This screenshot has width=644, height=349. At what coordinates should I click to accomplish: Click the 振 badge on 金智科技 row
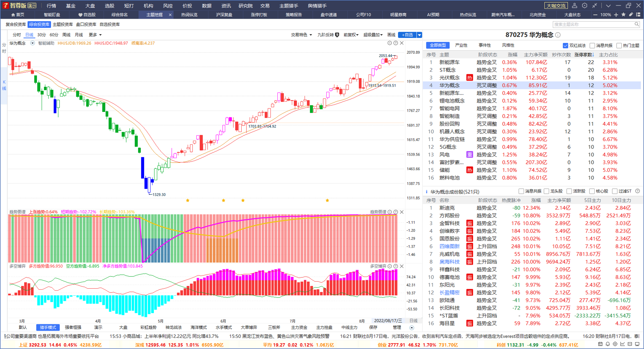(x=469, y=223)
